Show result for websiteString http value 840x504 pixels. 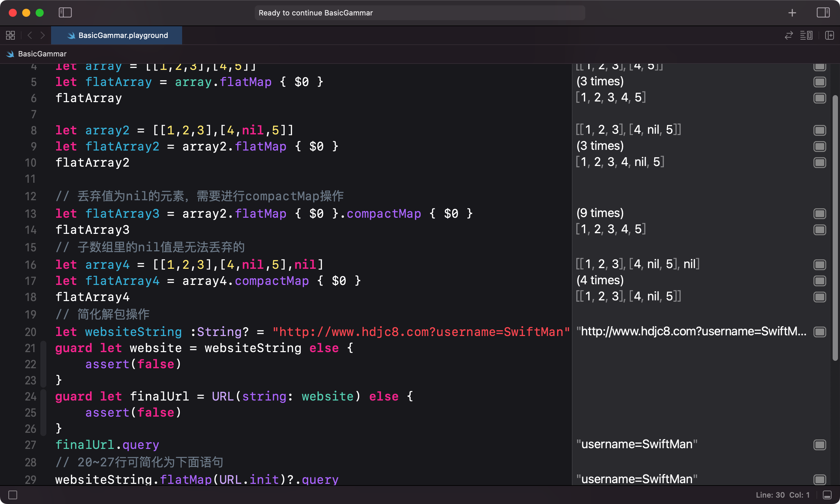click(x=820, y=332)
